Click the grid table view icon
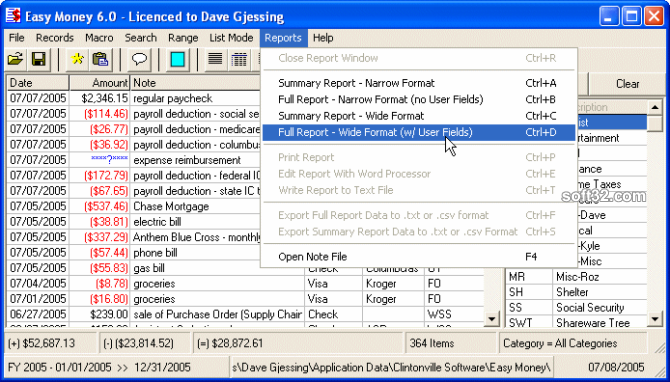The height and width of the screenshot is (382, 670). point(239,59)
